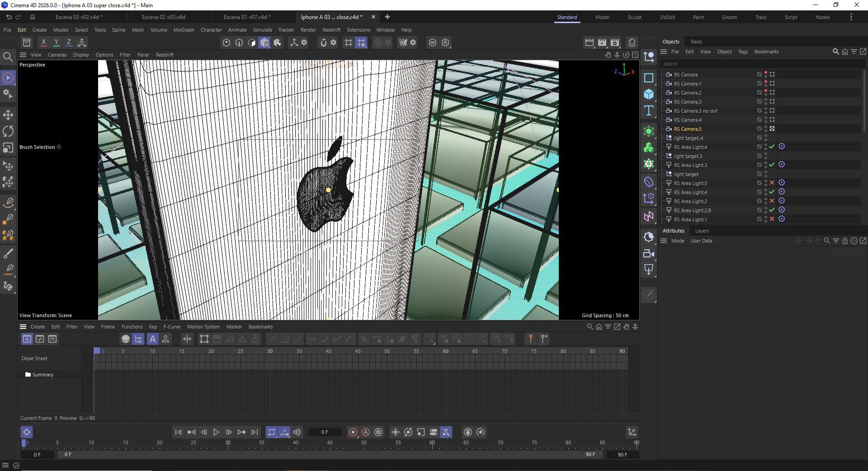Image resolution: width=868 pixels, height=471 pixels.
Task: Select RS Area Light.3 object
Action: [690, 165]
